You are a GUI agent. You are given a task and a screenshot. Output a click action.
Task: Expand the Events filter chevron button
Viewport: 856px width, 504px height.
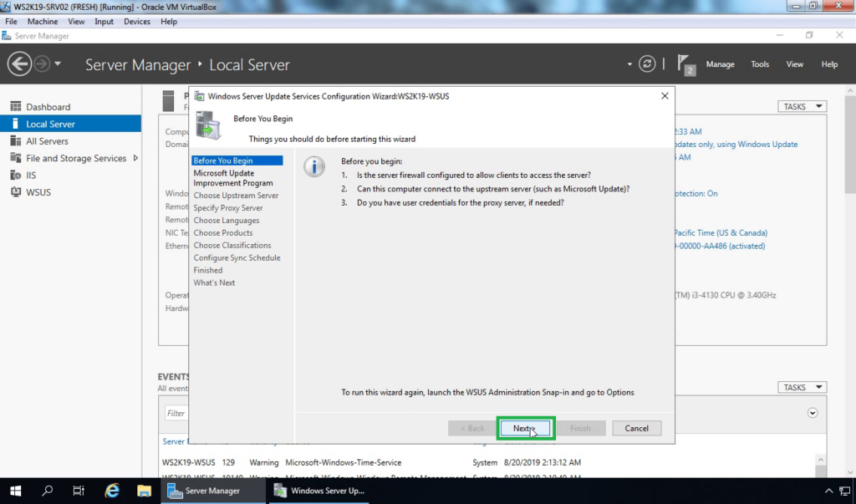pos(813,413)
